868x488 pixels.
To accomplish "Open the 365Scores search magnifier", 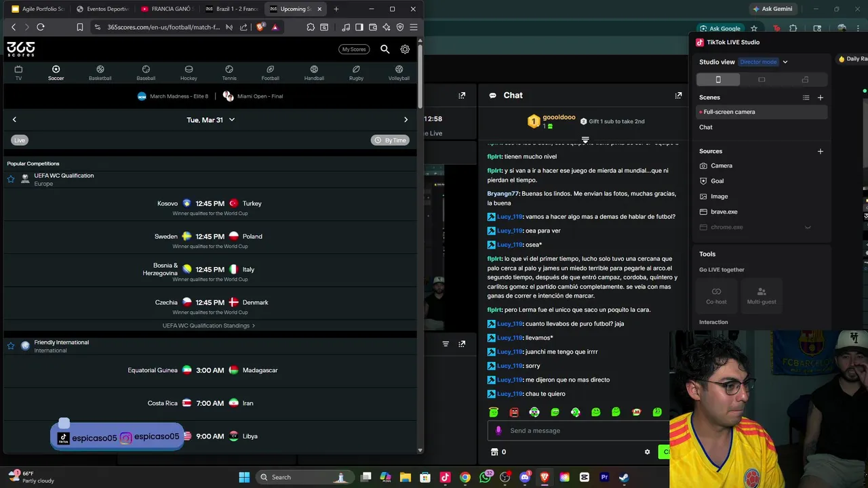I will (x=384, y=49).
